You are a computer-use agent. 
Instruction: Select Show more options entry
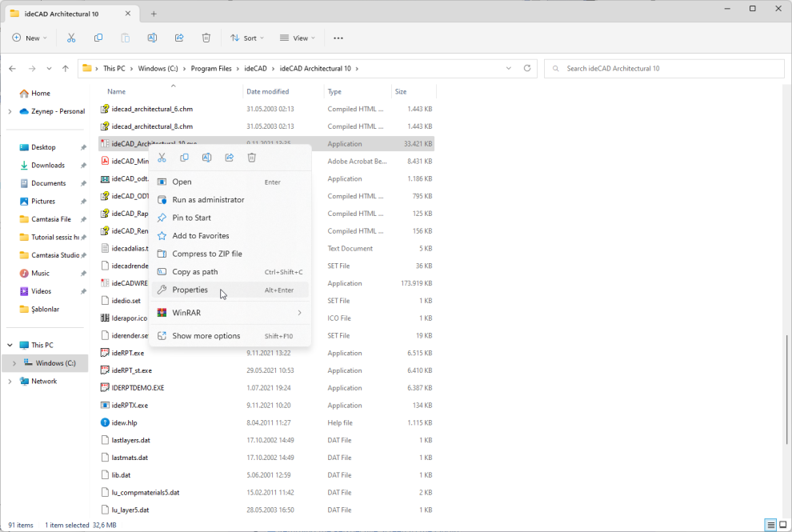point(206,336)
